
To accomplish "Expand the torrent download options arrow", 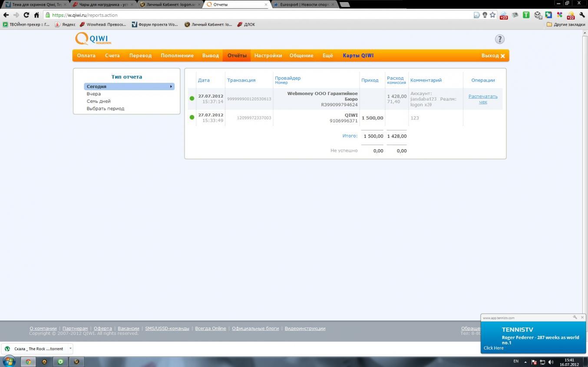I will coord(70,348).
